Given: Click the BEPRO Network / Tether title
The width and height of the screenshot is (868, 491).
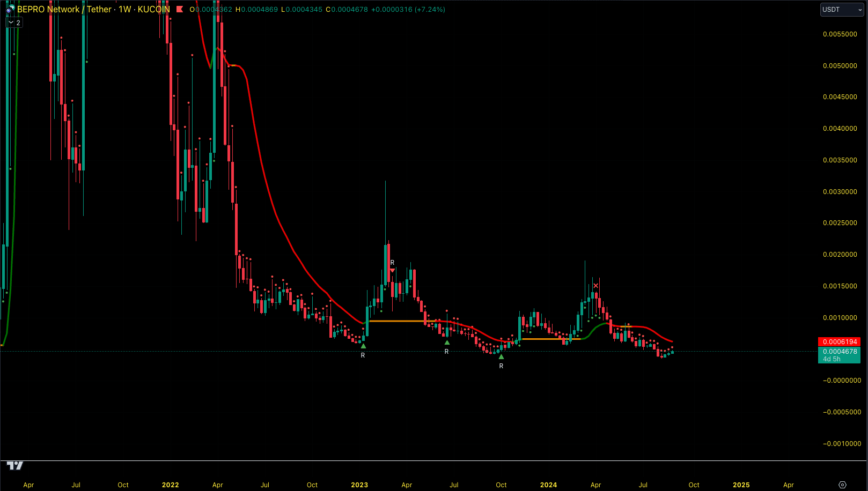Looking at the screenshot, I should pos(64,9).
